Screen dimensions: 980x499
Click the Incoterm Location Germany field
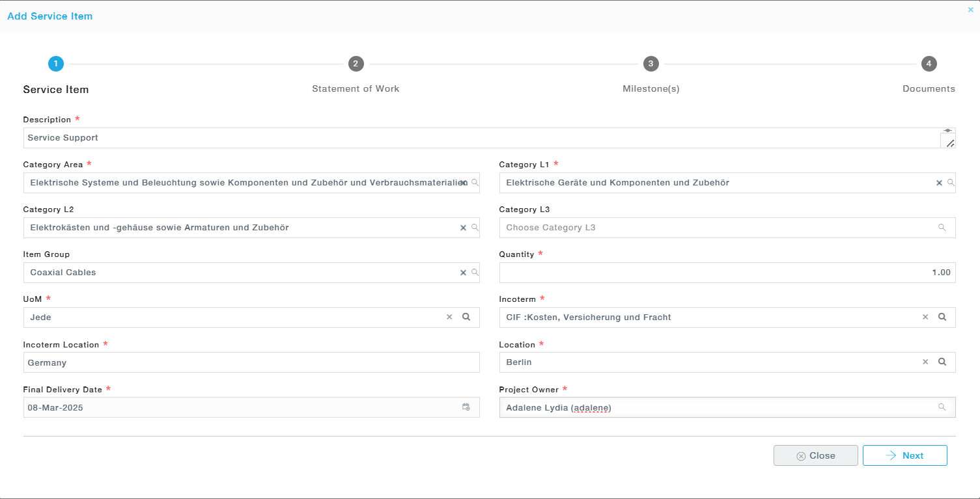[x=251, y=362]
